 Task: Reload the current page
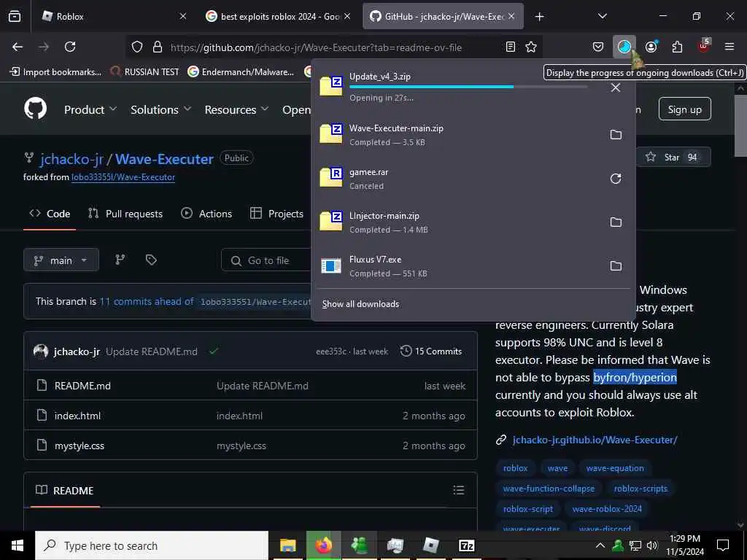tap(70, 47)
